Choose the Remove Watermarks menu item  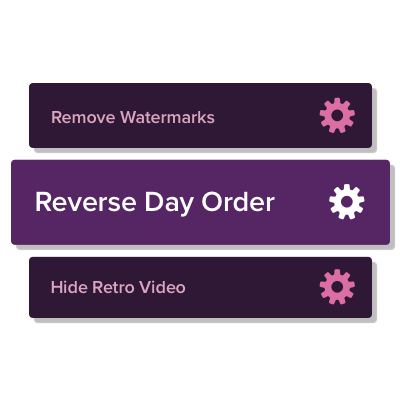pos(200,115)
